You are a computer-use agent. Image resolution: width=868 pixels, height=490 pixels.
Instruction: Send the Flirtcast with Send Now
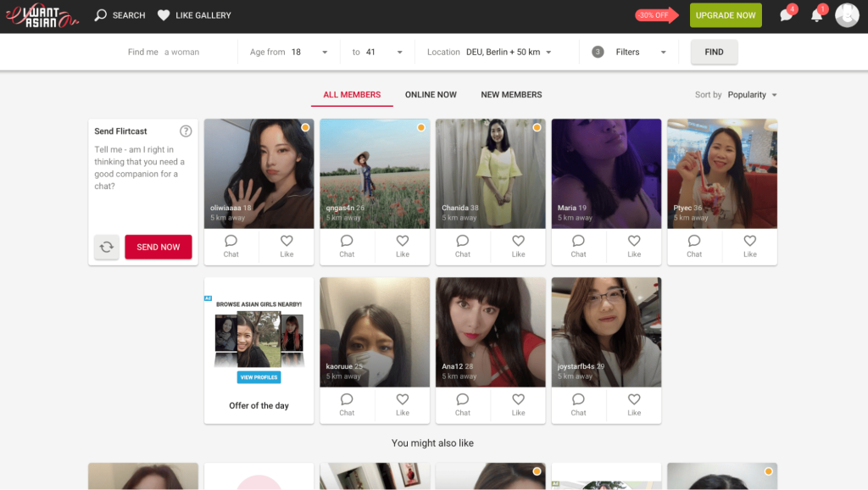coord(159,247)
